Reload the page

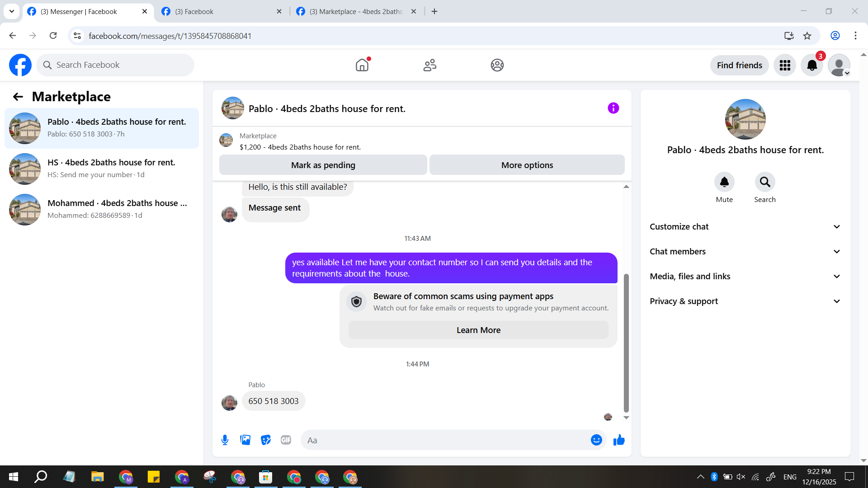pos(53,36)
